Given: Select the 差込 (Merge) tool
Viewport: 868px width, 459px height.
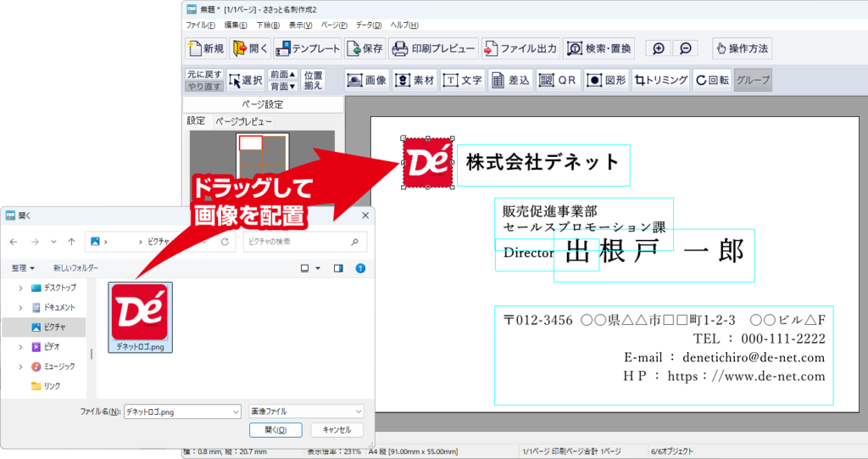Looking at the screenshot, I should pyautogui.click(x=510, y=80).
